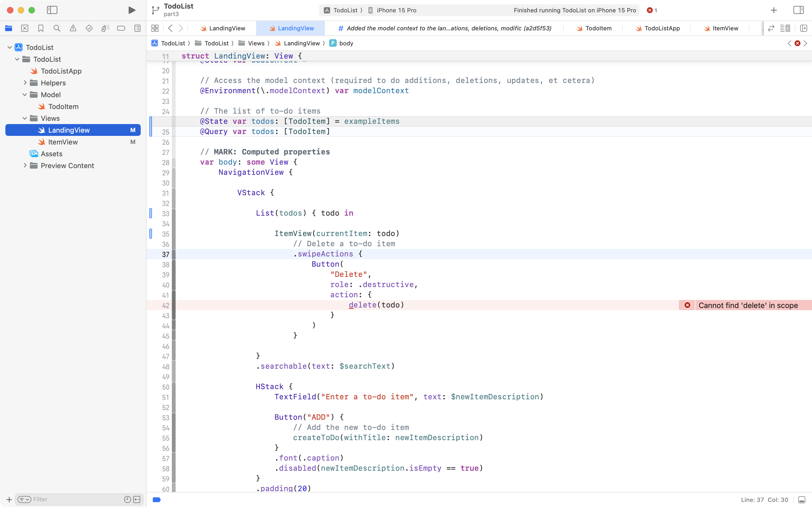The image size is (812, 507).
Task: Run the TodoList app with the play button
Action: coord(131,10)
